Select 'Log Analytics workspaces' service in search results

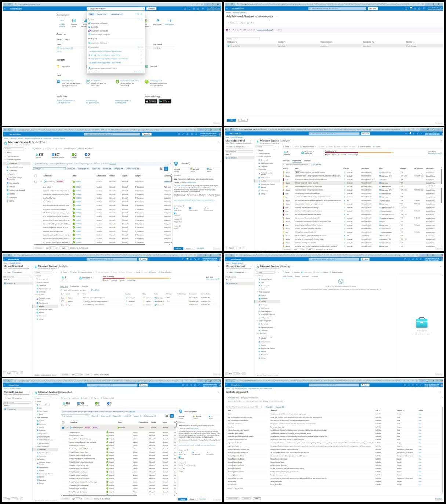point(99,23)
